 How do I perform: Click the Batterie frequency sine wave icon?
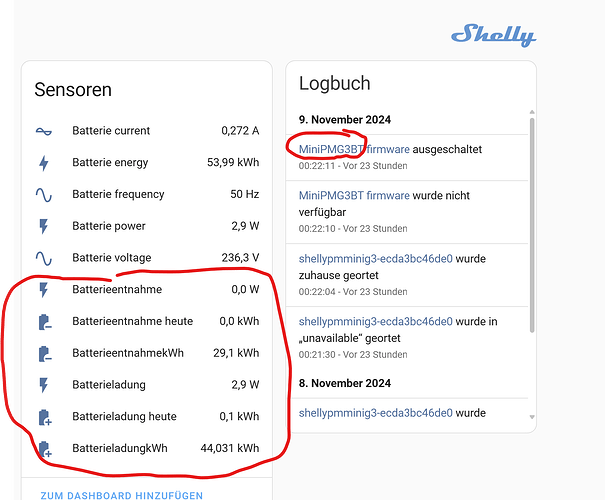(44, 195)
